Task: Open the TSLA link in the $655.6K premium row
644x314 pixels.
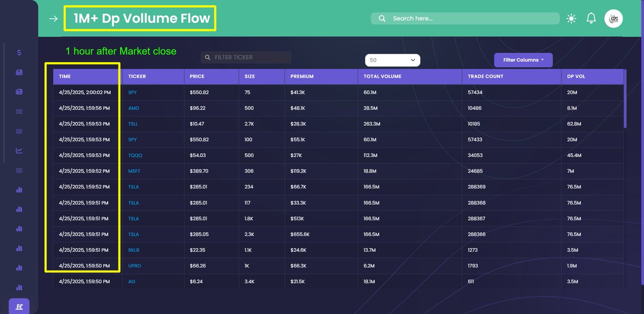Action: 134,234
